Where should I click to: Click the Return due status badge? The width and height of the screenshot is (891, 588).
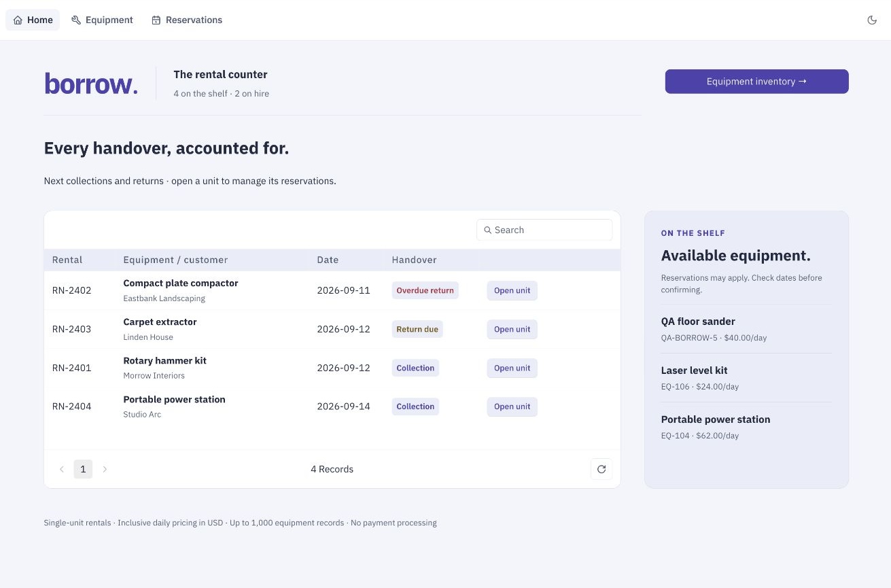pyautogui.click(x=417, y=330)
